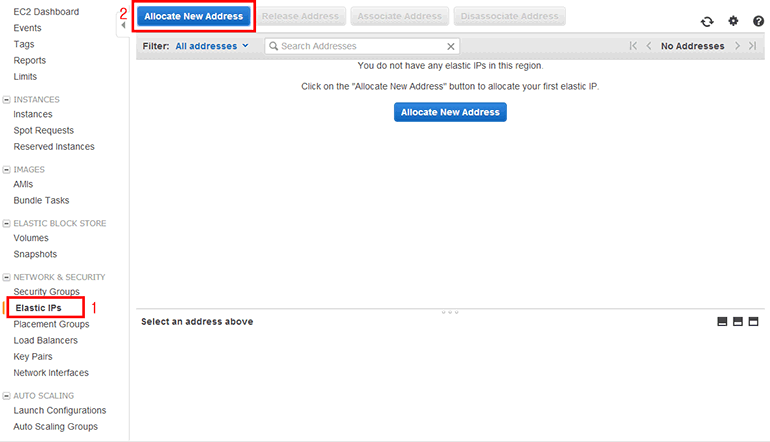
Task: Maximize the details pane with the last layout icon
Action: 754,322
